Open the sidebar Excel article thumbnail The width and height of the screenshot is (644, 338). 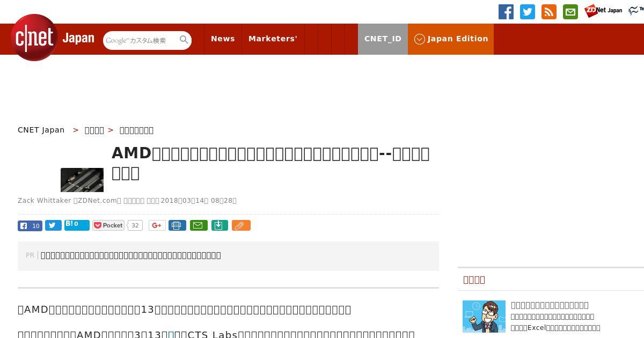pos(484,317)
